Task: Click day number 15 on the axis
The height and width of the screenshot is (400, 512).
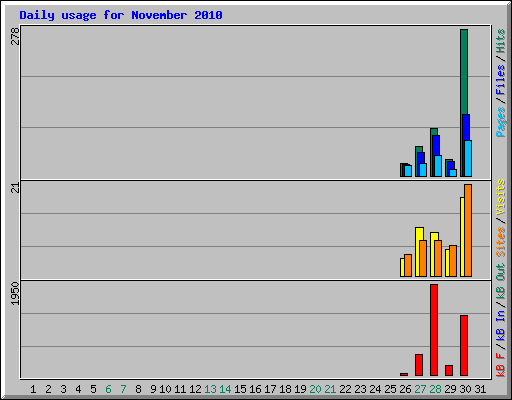Action: [240, 389]
